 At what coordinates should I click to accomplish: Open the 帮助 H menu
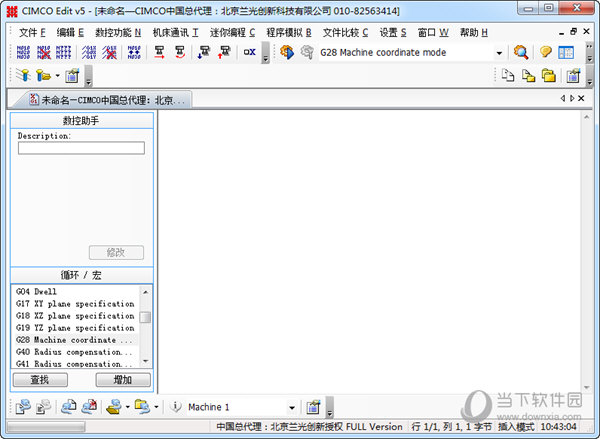474,33
